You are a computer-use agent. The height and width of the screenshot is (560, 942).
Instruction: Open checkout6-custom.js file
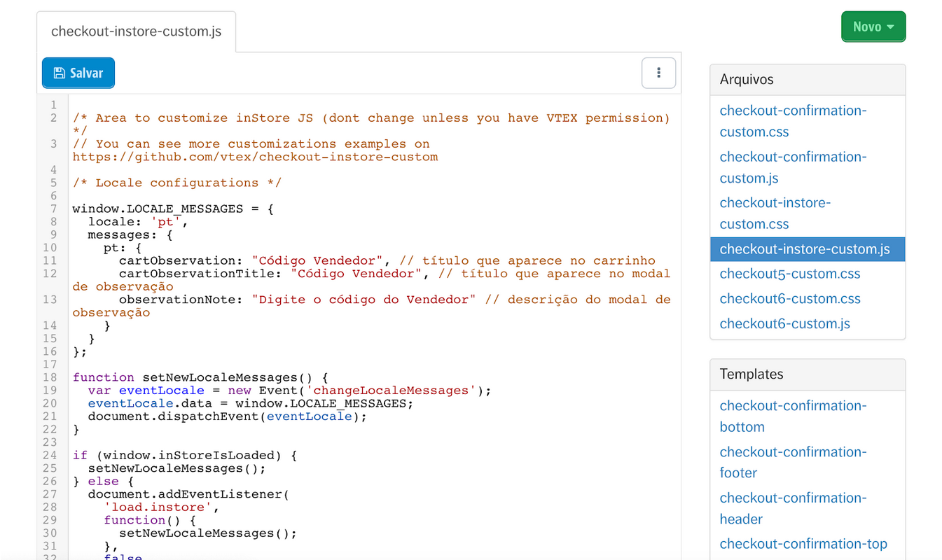[784, 323]
